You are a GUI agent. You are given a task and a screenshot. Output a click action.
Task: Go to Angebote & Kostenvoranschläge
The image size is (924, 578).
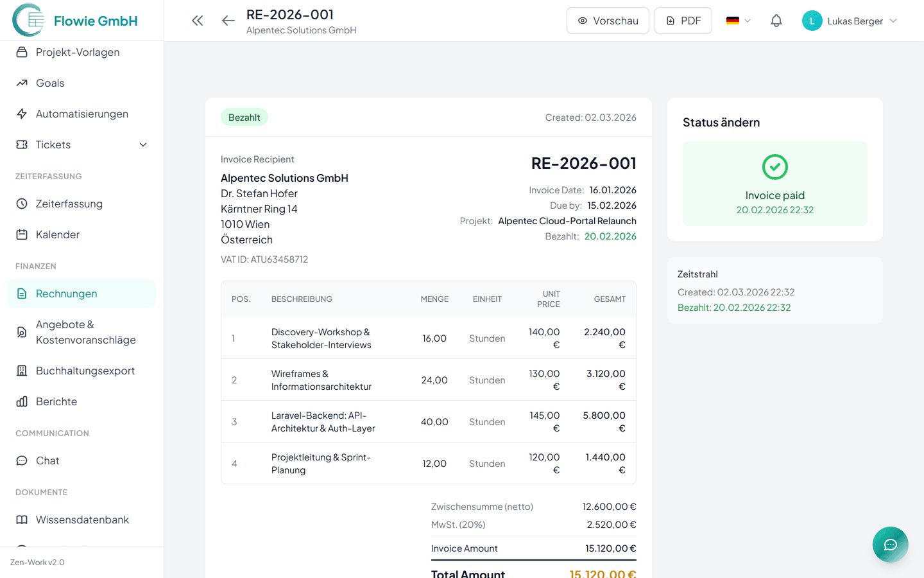[x=85, y=332]
